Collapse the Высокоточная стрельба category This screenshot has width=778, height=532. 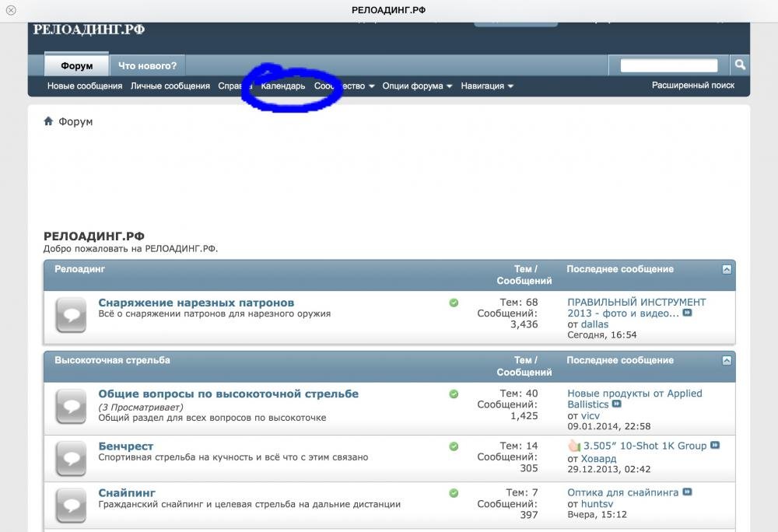(x=727, y=360)
